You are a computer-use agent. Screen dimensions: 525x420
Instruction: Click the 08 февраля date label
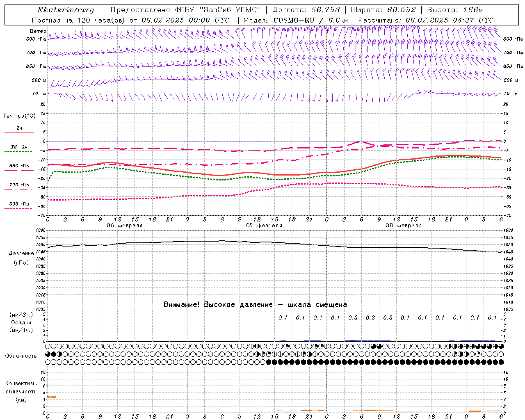coord(404,226)
